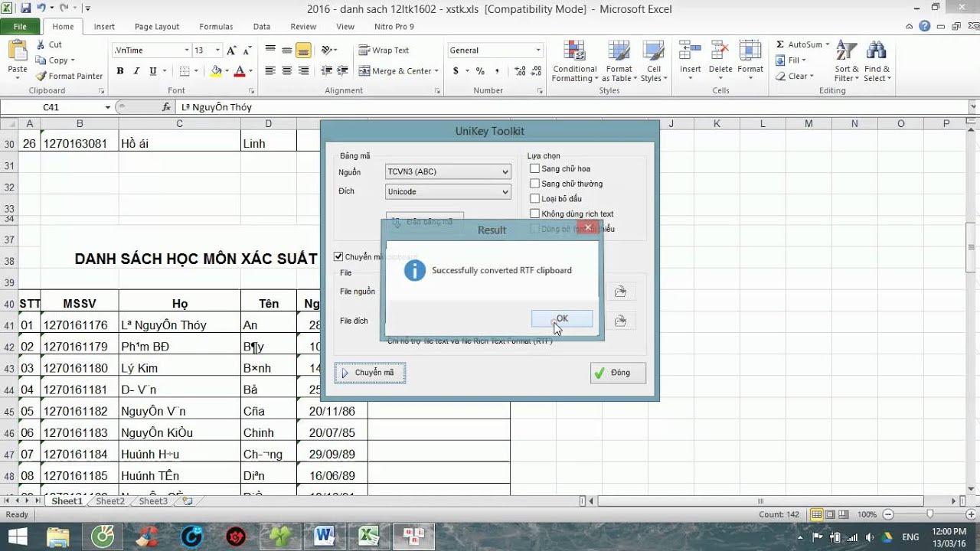This screenshot has height=551, width=980.
Task: Click OK in the Result dialog
Action: click(562, 318)
